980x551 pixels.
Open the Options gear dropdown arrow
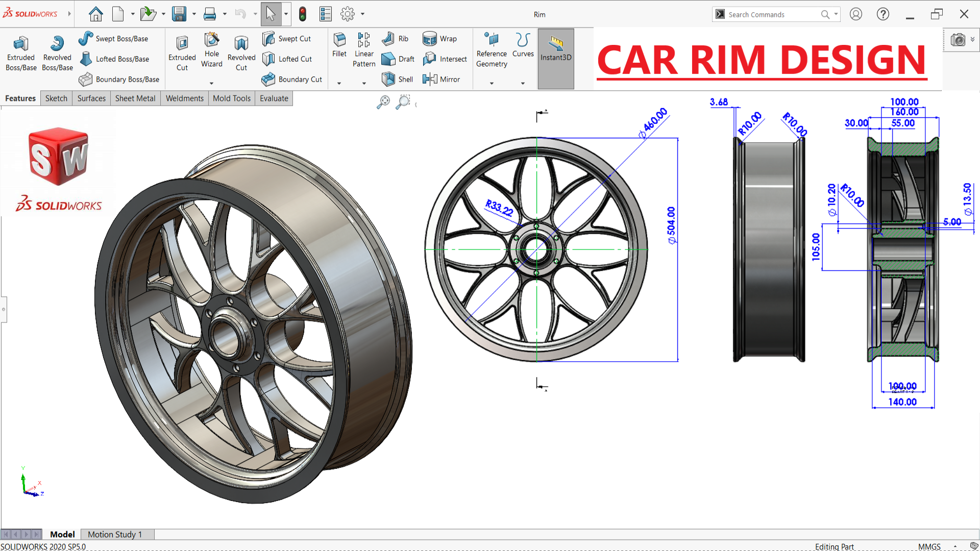point(363,14)
